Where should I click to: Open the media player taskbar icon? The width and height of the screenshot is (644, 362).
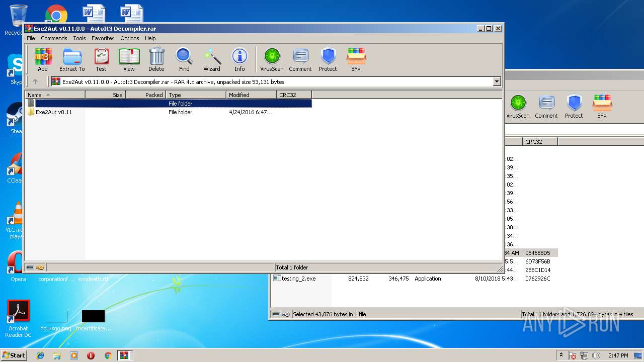74,355
